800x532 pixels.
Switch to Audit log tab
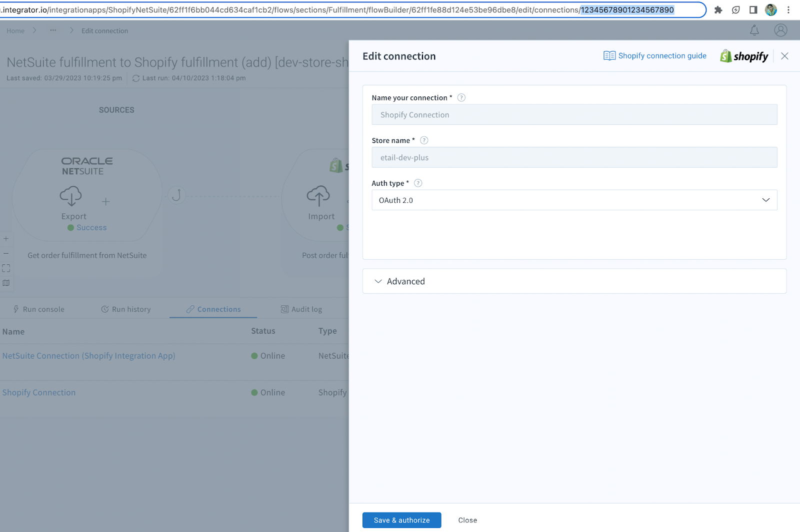click(x=301, y=309)
